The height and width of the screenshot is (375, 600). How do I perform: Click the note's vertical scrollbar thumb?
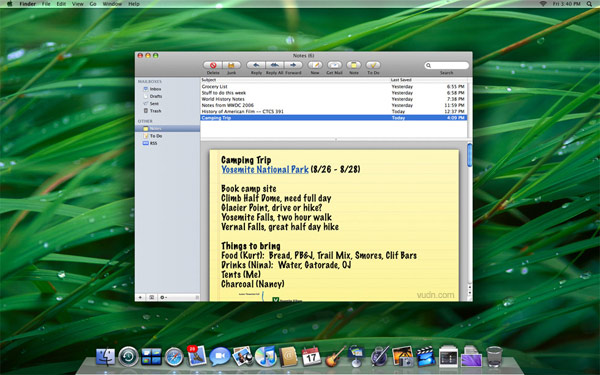[470, 155]
